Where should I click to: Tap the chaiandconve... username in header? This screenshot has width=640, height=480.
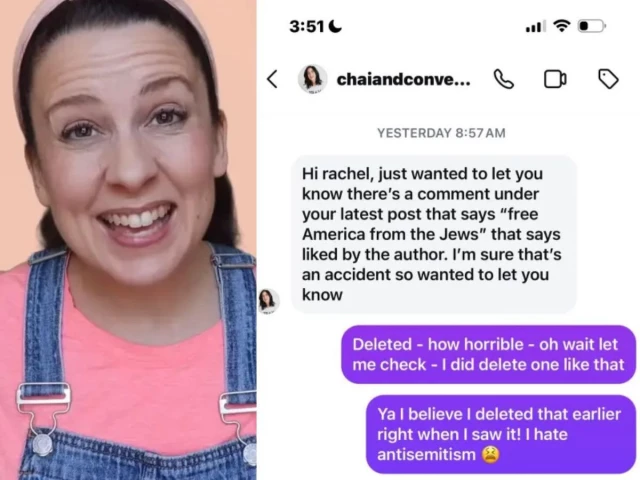[403, 79]
